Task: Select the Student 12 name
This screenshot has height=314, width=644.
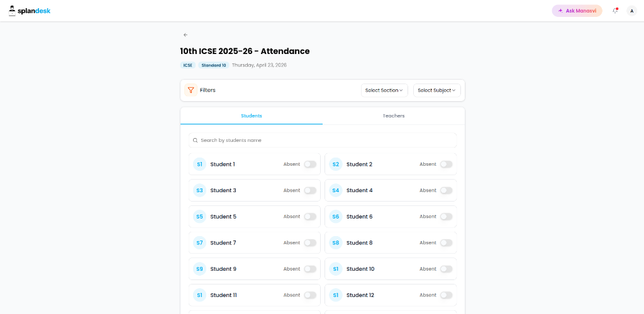Action: (x=360, y=296)
